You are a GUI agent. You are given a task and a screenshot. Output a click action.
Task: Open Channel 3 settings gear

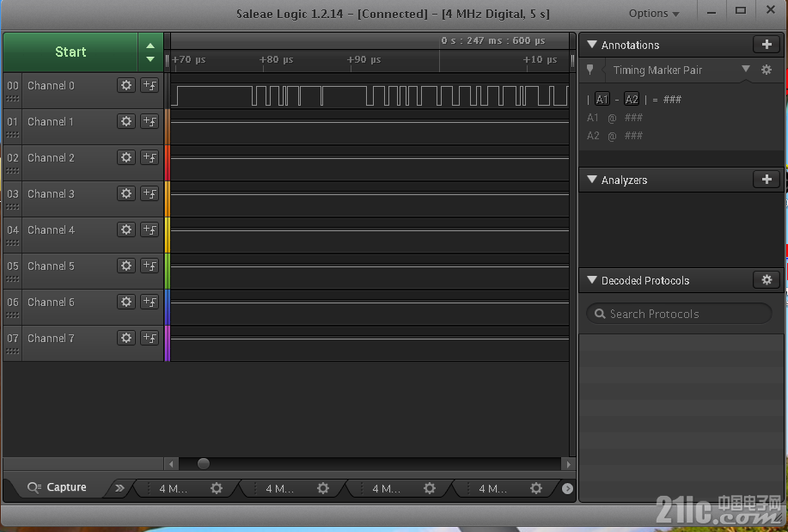(126, 193)
